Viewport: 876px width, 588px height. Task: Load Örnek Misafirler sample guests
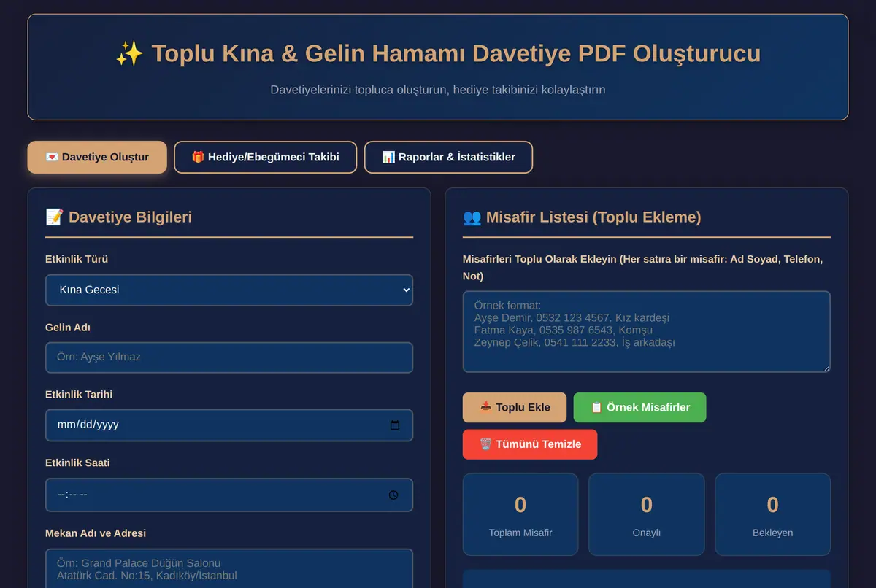click(639, 407)
